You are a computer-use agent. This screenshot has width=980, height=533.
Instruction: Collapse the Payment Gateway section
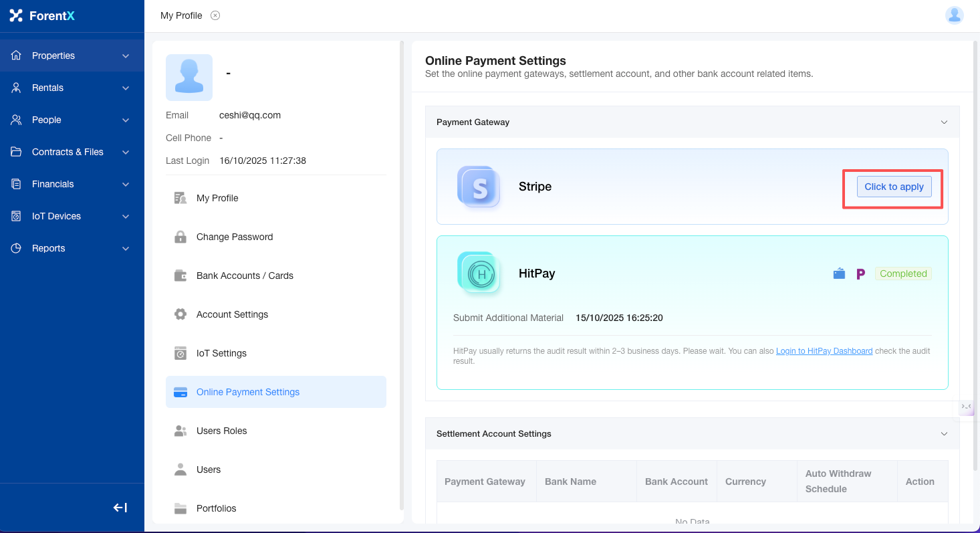pos(944,122)
